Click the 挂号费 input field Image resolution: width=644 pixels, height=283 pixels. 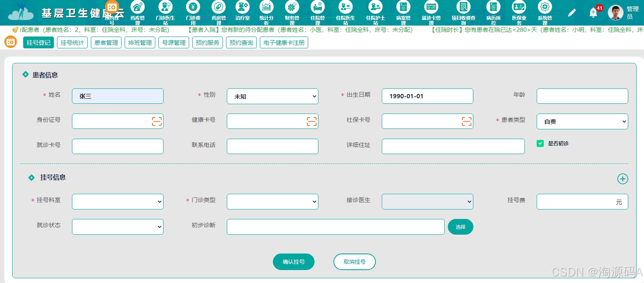point(582,202)
